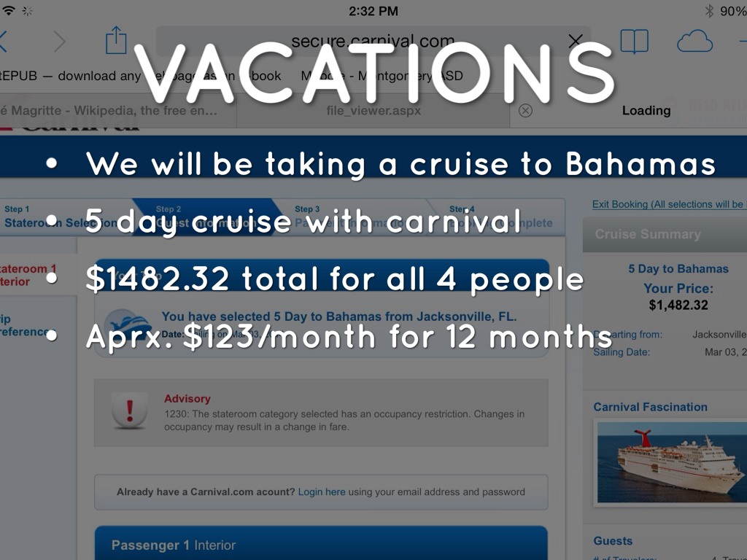Click the Exit Booking link
This screenshot has width=747, height=560.
point(667,204)
